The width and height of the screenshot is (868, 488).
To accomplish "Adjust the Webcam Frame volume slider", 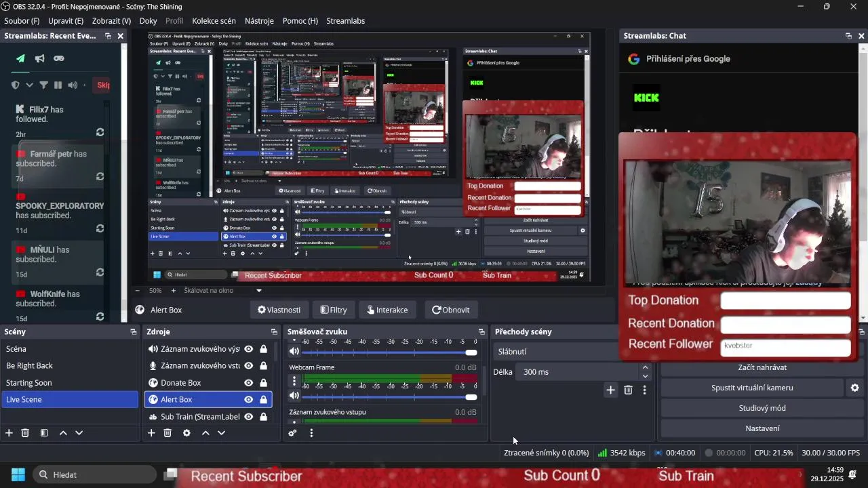I will click(x=389, y=396).
